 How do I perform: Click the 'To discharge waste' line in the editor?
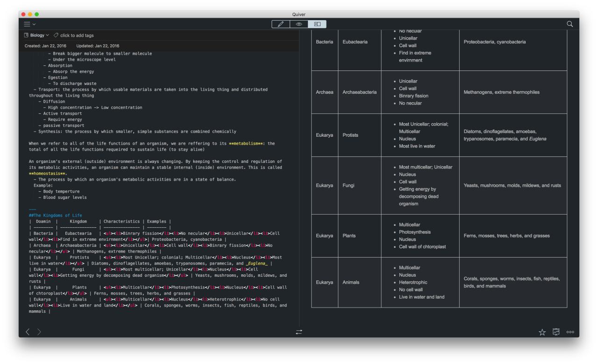click(72, 84)
